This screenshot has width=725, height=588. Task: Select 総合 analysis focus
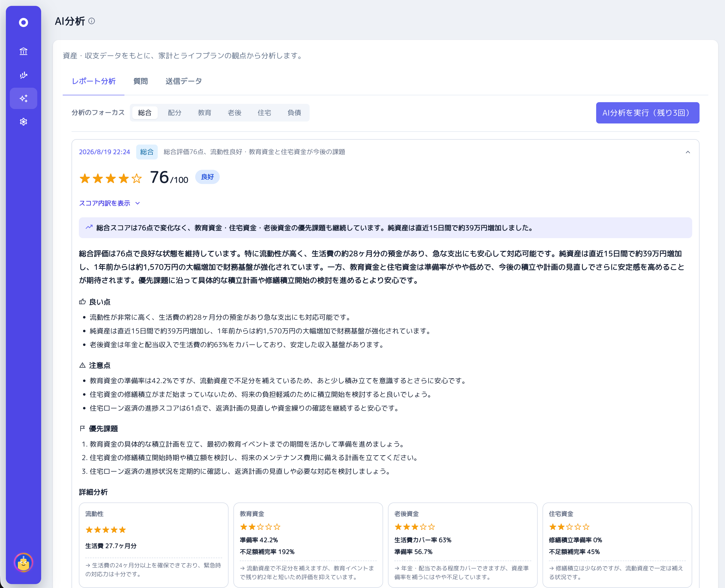point(145,113)
